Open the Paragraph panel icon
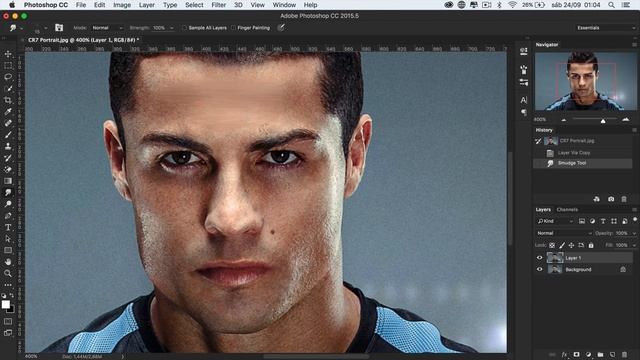This screenshot has width=640, height=360. (524, 112)
